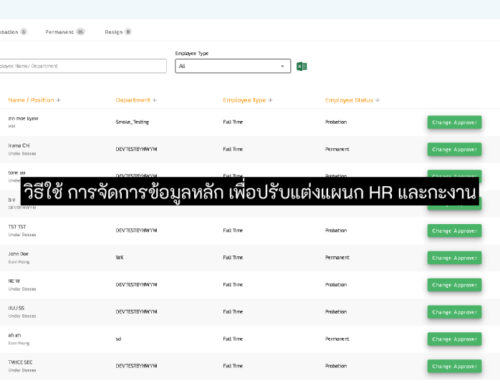This screenshot has width=500, height=383.
Task: Export the employee list to Excel
Action: [302, 66]
